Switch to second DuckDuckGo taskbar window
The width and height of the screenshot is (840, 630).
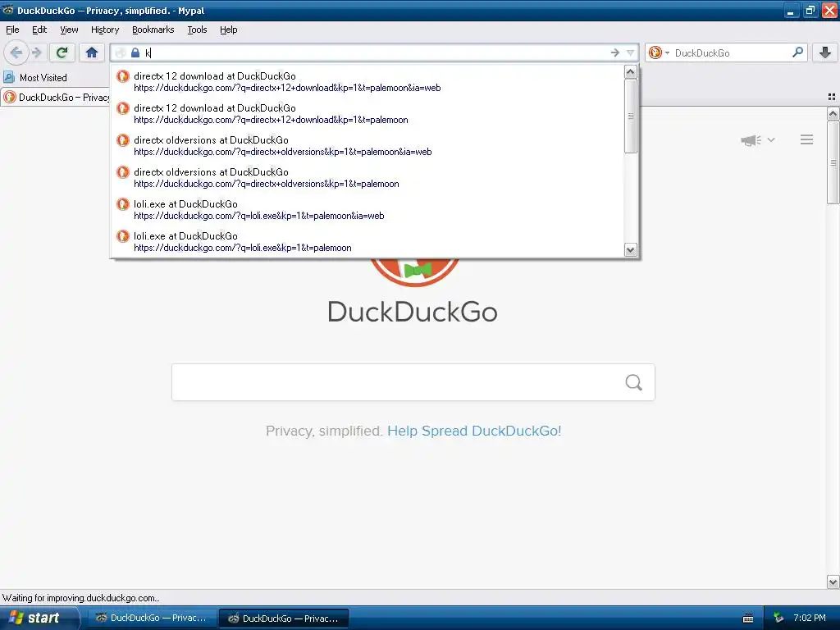(284, 618)
